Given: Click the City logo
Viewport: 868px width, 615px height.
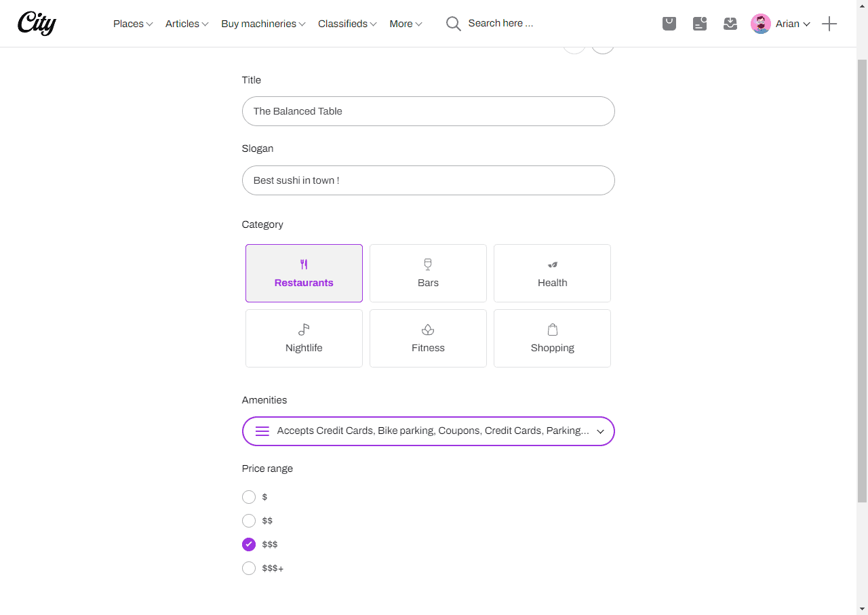Looking at the screenshot, I should click(x=37, y=22).
